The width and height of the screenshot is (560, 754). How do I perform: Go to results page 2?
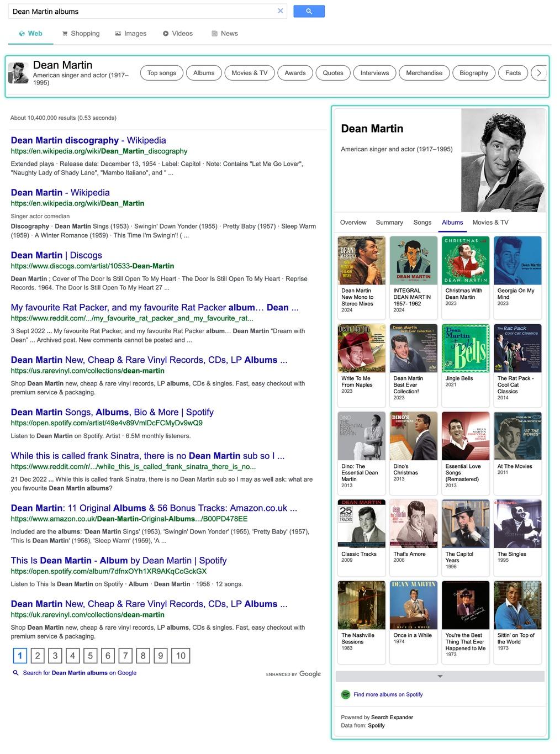[38, 656]
